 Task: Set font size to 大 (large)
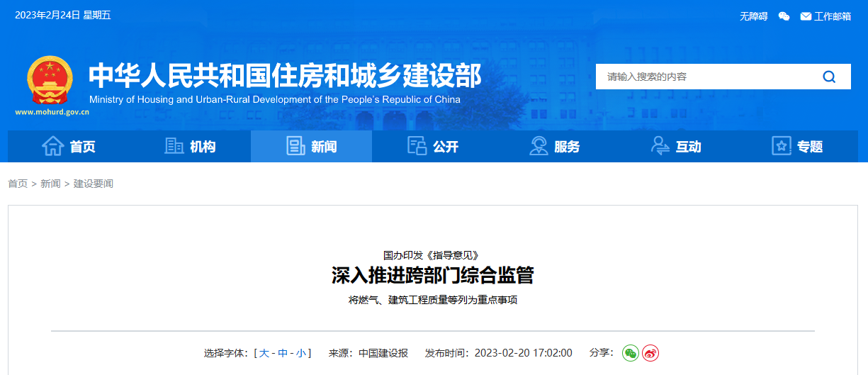pos(264,353)
